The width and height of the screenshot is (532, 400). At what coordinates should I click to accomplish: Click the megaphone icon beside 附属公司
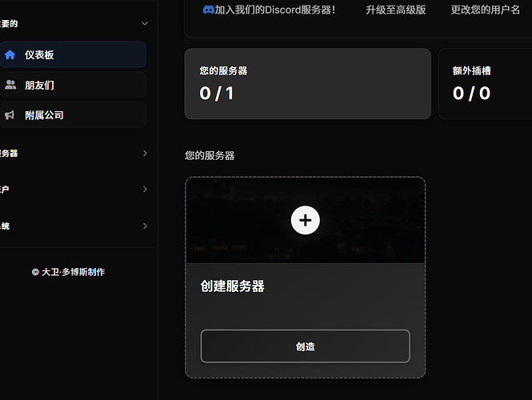coord(10,115)
